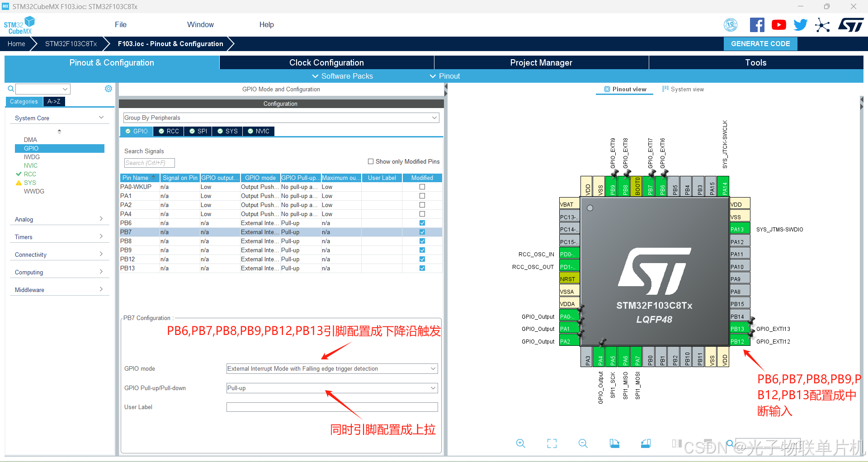Open the GPIO mode dropdown
Image resolution: width=868 pixels, height=462 pixels.
332,368
